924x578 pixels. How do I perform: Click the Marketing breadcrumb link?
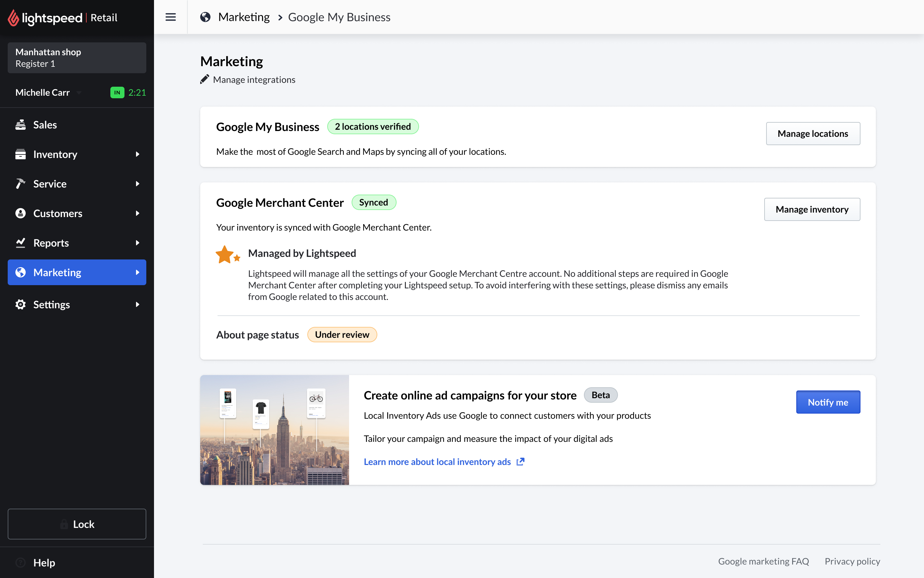pyautogui.click(x=244, y=17)
